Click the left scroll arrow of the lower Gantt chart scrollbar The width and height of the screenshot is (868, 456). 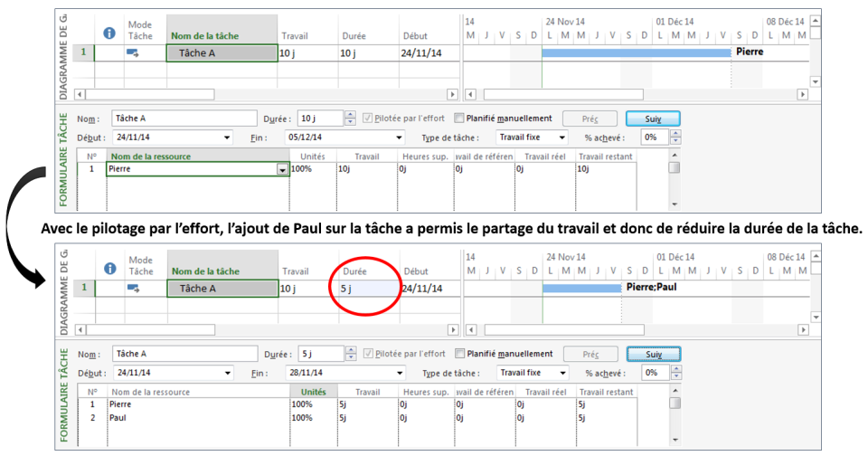(x=470, y=329)
